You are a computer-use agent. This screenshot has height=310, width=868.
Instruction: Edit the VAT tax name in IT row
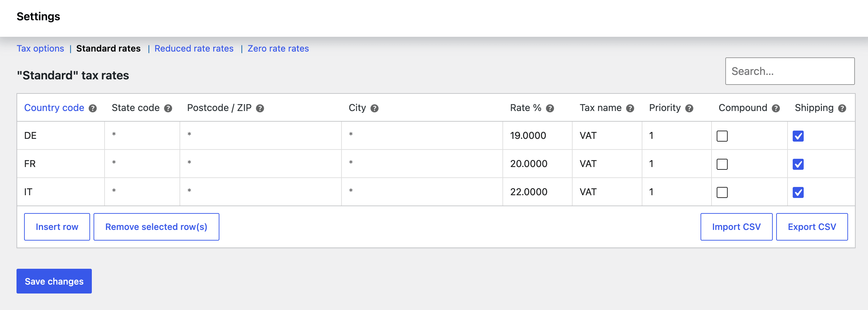pyautogui.click(x=607, y=192)
